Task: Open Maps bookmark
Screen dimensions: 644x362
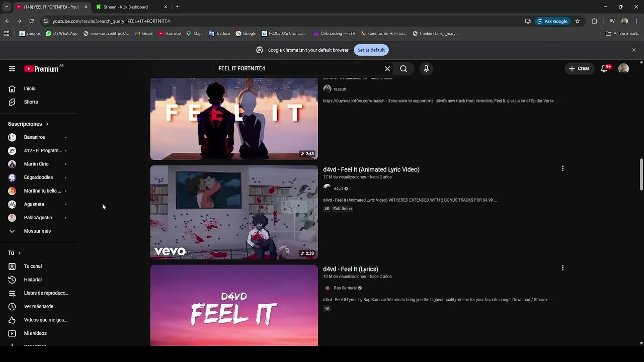Action: coord(195,34)
